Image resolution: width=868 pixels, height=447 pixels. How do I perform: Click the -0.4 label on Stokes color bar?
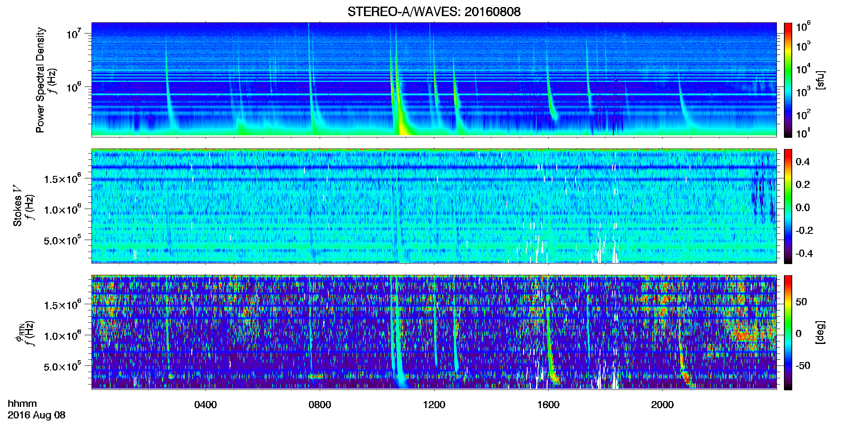pos(804,253)
